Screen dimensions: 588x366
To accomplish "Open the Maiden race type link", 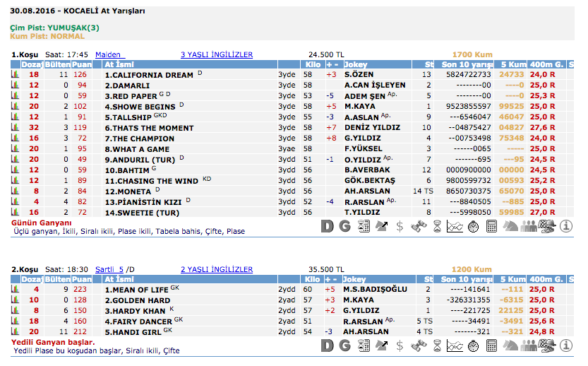I will (109, 54).
